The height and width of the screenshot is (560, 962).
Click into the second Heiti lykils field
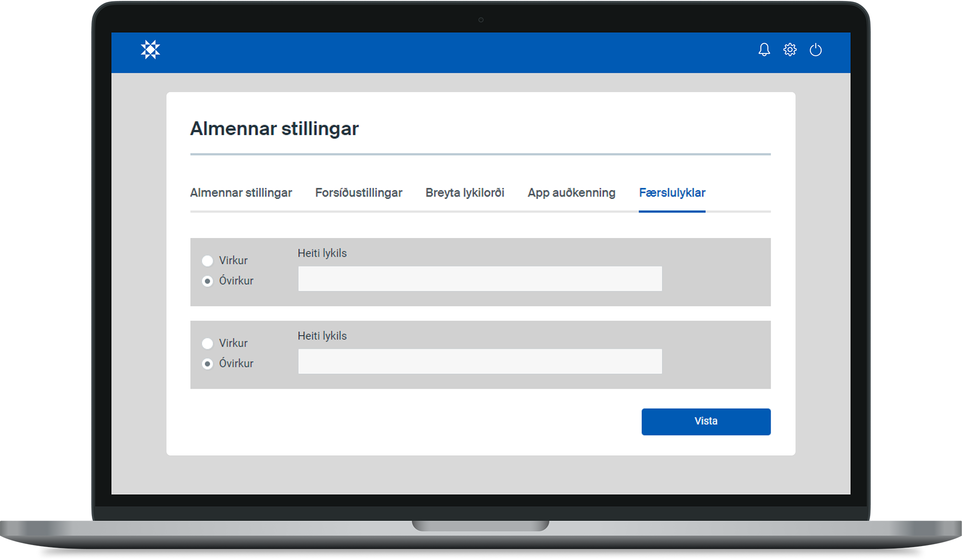point(480,361)
